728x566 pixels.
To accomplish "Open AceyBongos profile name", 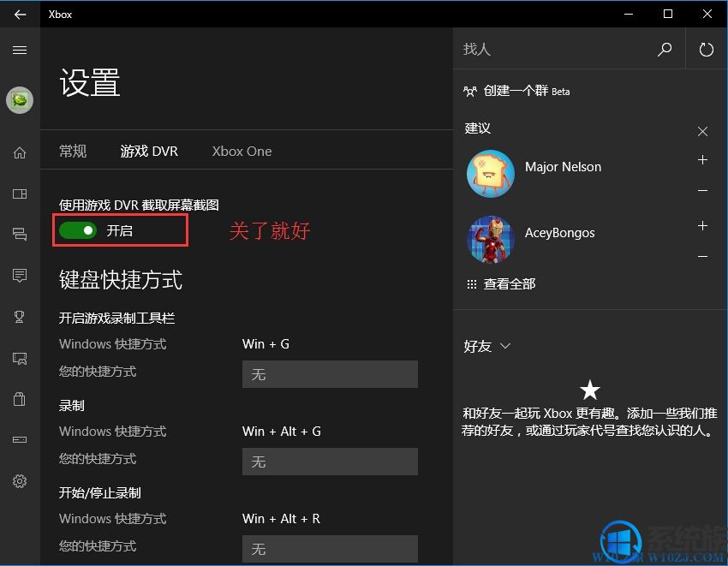I will tap(559, 233).
